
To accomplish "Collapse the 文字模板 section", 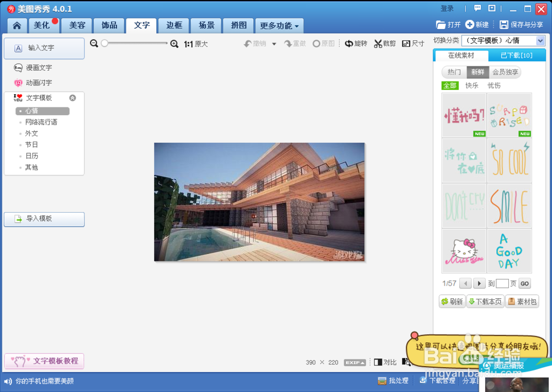I will click(x=72, y=98).
